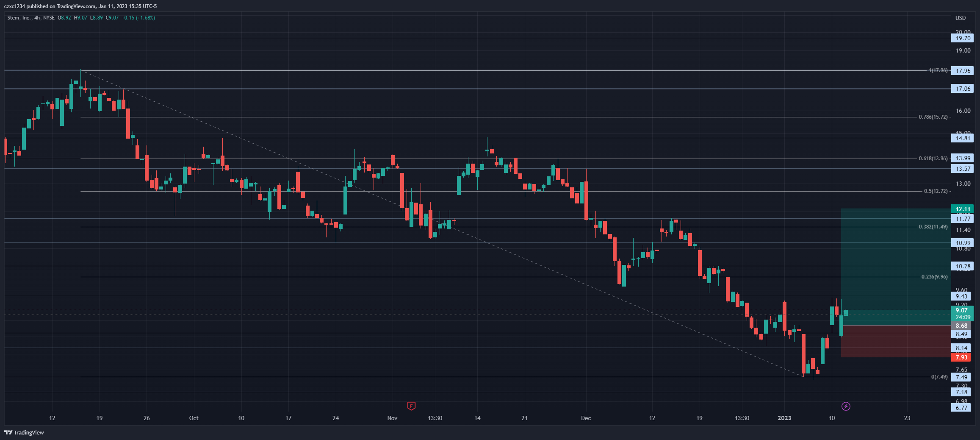Click the 19.00 price scale value
980x440 pixels.
(x=963, y=50)
